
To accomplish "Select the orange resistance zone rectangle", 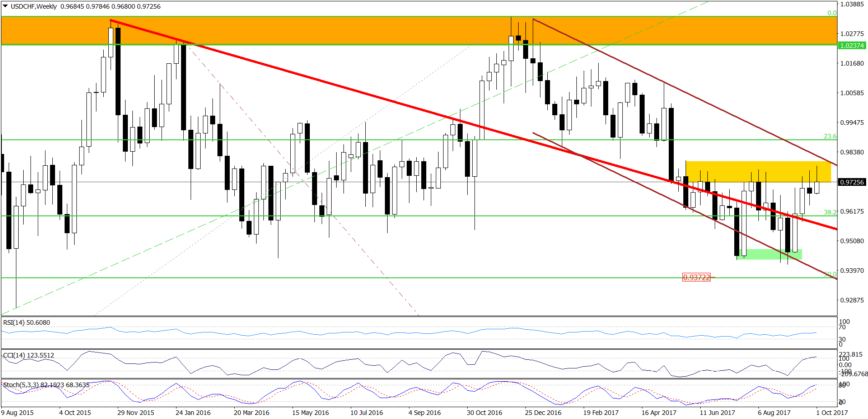I will pyautogui.click(x=419, y=31).
